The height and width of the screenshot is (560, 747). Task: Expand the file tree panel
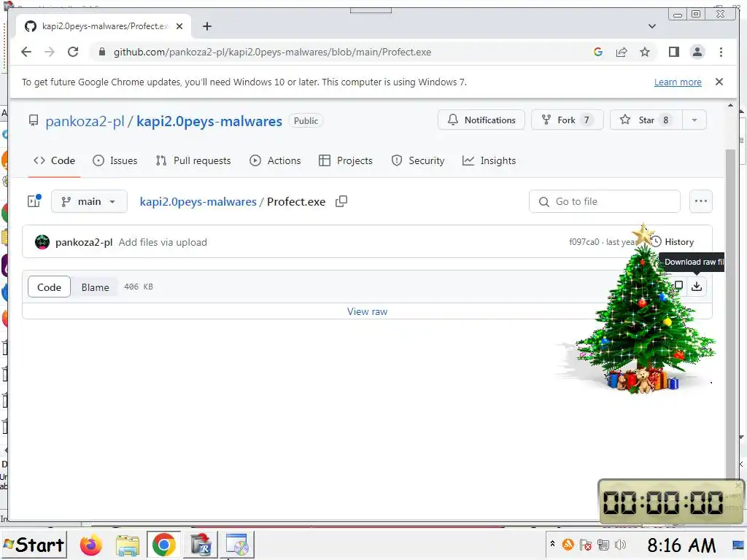34,201
